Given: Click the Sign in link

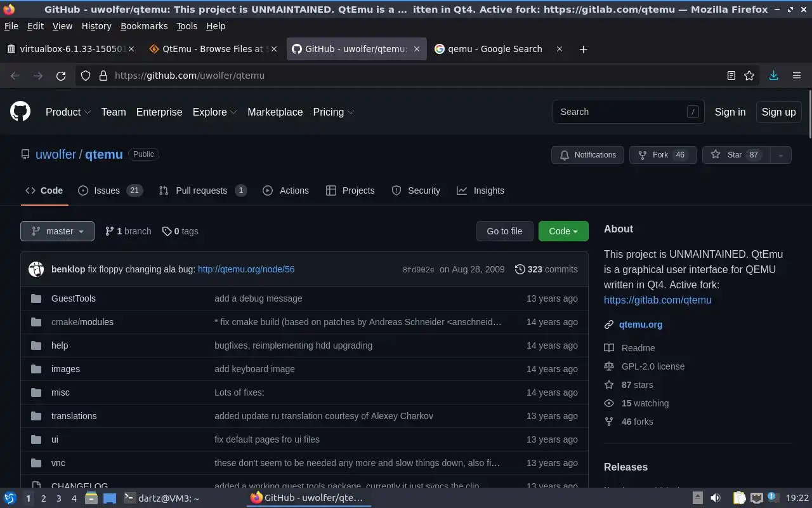Looking at the screenshot, I should [x=730, y=112].
